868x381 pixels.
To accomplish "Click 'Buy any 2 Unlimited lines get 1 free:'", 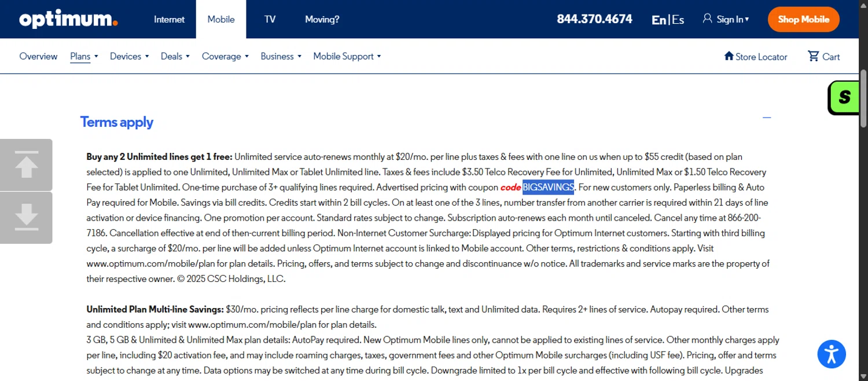I will pyautogui.click(x=160, y=156).
